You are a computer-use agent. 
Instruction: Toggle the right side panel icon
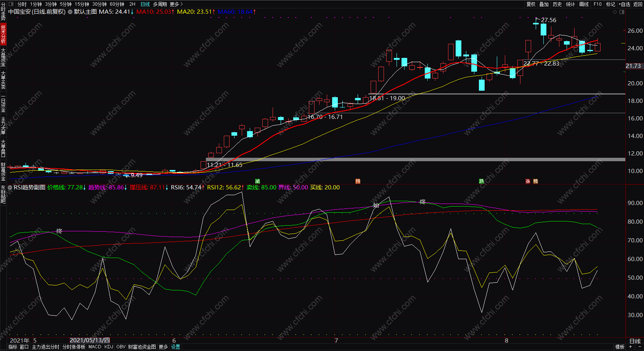[622, 12]
